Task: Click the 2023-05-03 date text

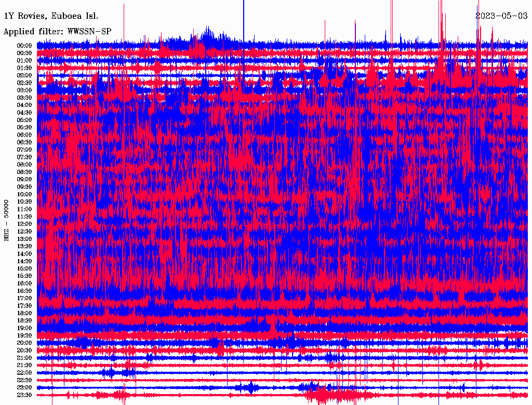Action: click(501, 16)
